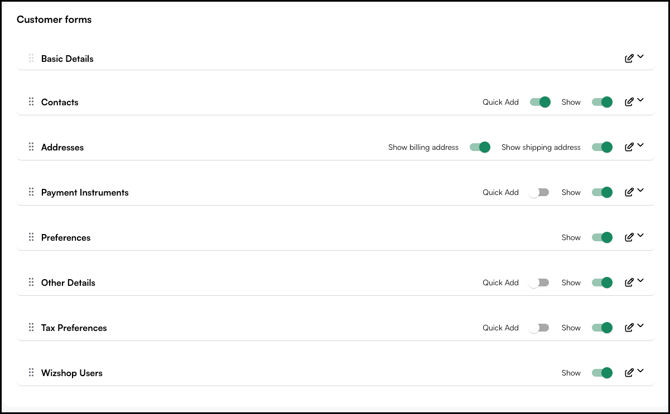Click the edit icon for Basic Details

point(629,59)
